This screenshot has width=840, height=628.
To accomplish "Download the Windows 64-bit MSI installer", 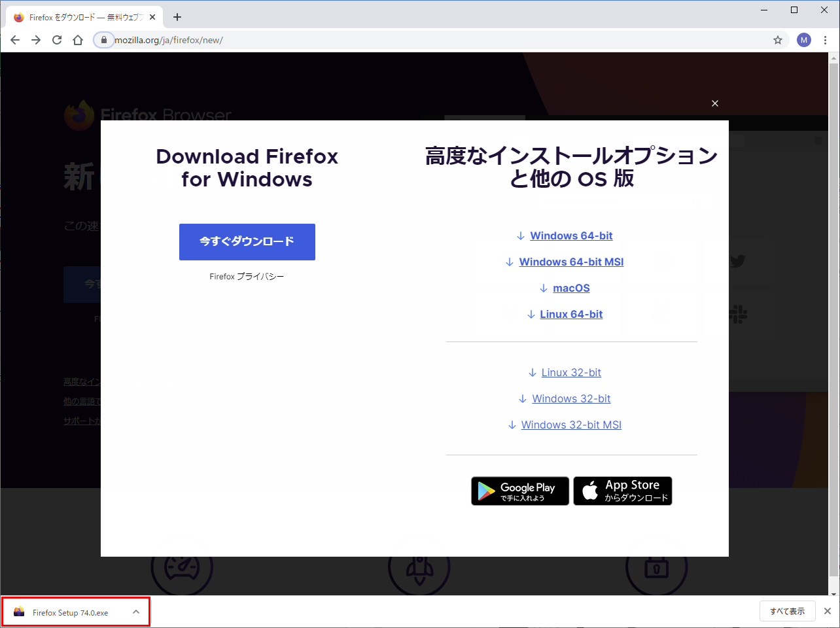I will pos(571,262).
